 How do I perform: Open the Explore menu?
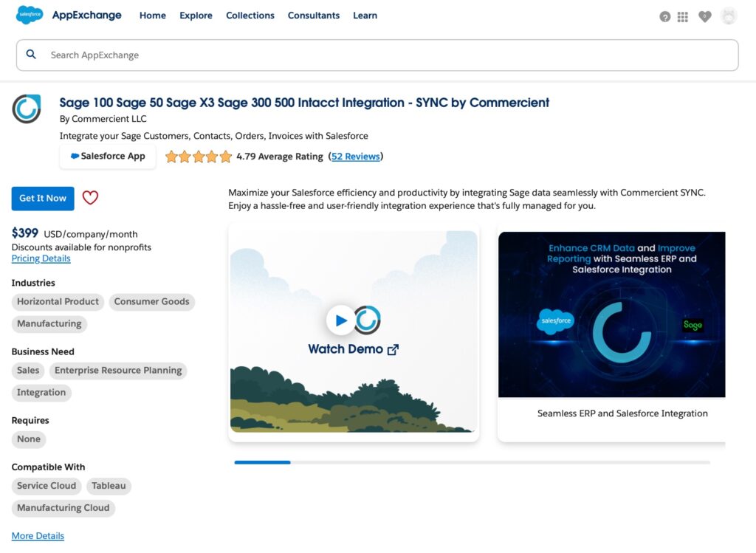(196, 16)
